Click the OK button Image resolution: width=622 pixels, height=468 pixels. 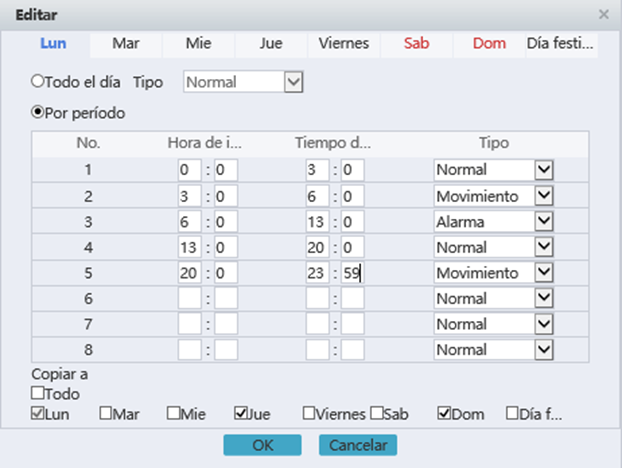click(262, 445)
